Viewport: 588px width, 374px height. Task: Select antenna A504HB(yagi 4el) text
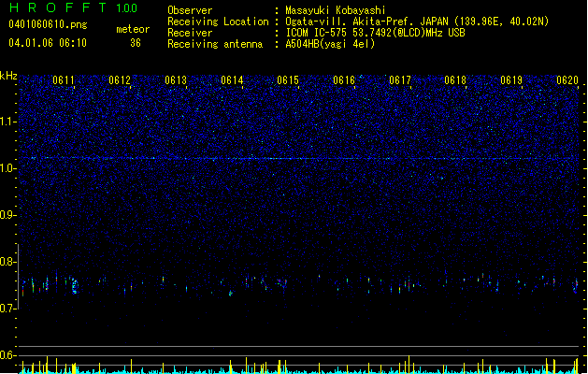pos(330,44)
